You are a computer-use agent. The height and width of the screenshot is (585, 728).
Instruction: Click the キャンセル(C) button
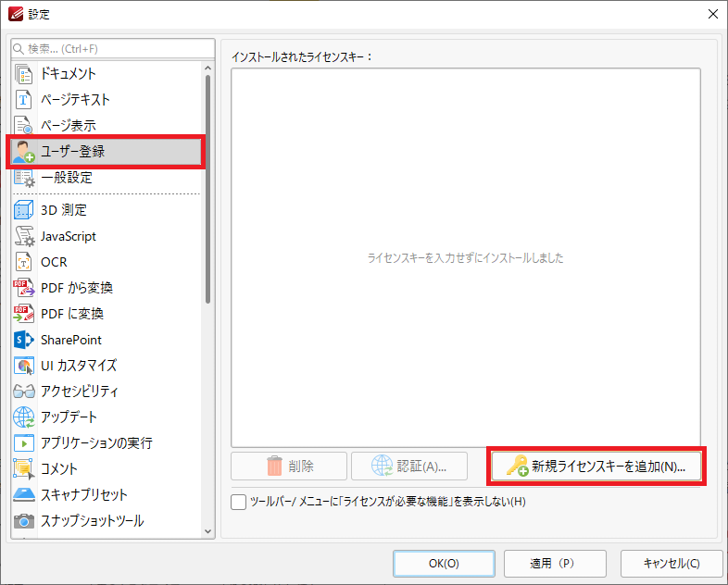672,563
